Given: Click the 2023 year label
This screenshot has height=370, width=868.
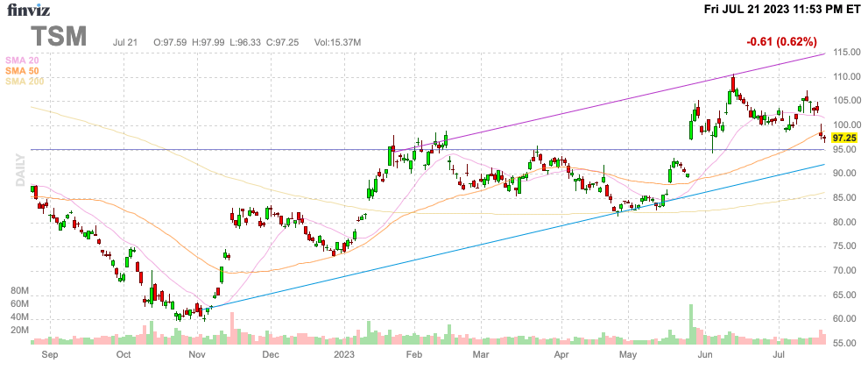Looking at the screenshot, I should [343, 354].
